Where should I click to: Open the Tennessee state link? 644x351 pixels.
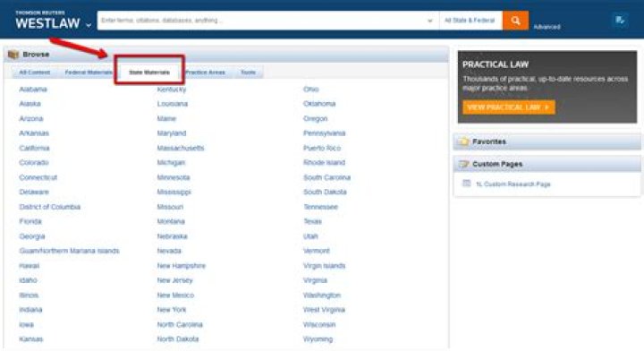click(321, 207)
